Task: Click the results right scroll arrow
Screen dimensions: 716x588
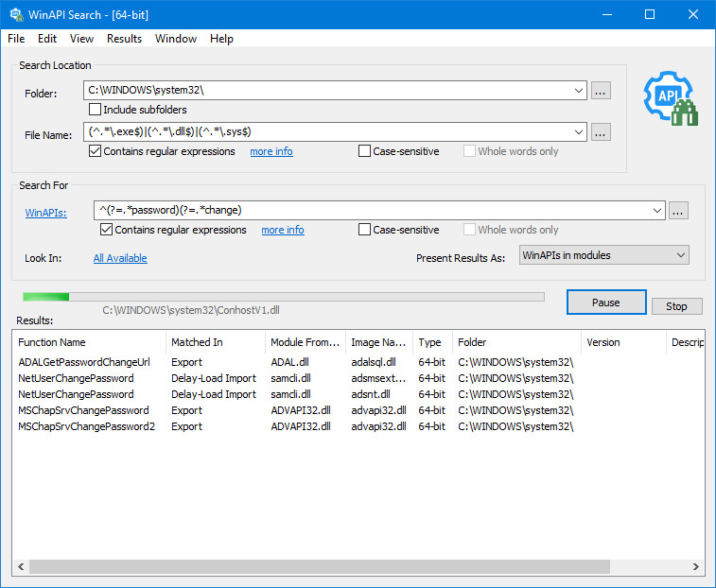Action: (695, 566)
